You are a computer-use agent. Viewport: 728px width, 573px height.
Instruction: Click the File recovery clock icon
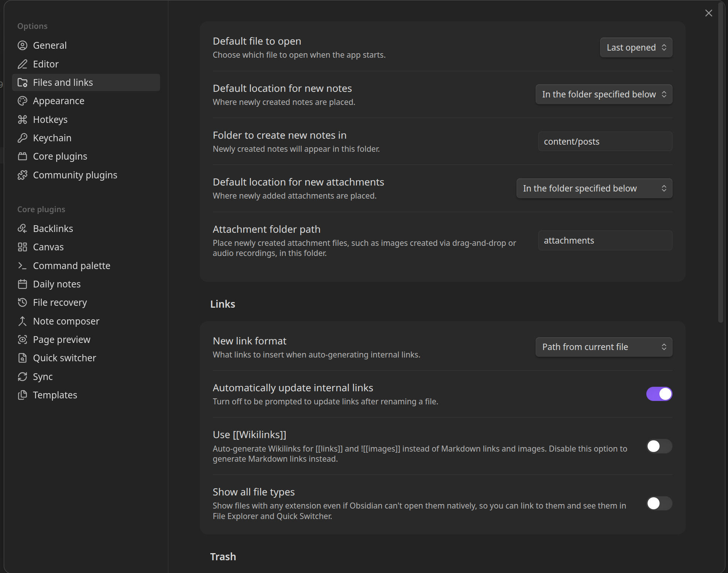pos(22,302)
